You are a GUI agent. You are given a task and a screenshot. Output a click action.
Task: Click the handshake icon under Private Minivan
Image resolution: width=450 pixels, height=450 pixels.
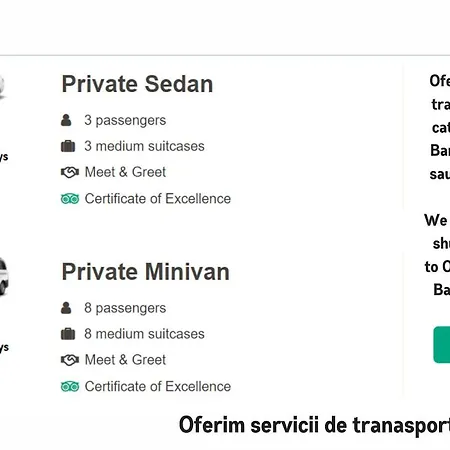click(70, 360)
